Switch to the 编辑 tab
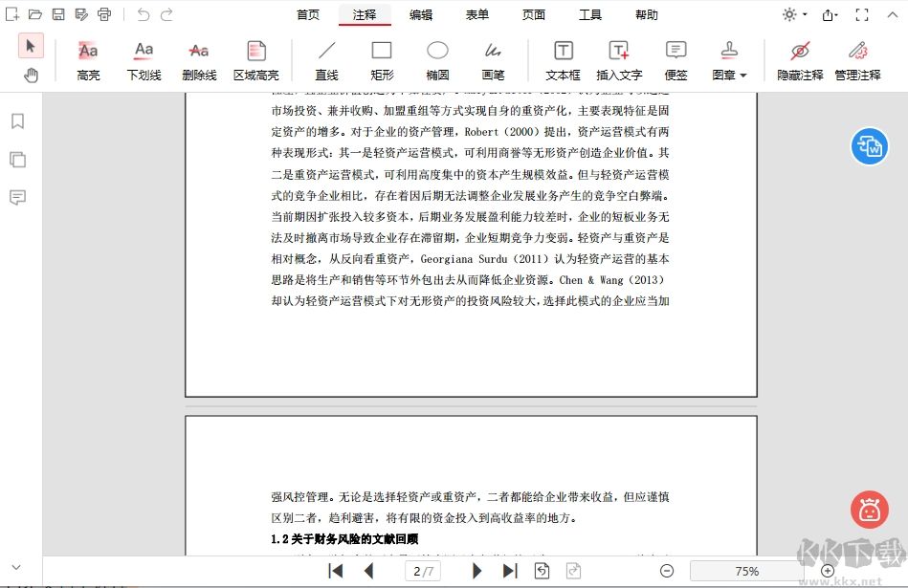 [x=421, y=14]
